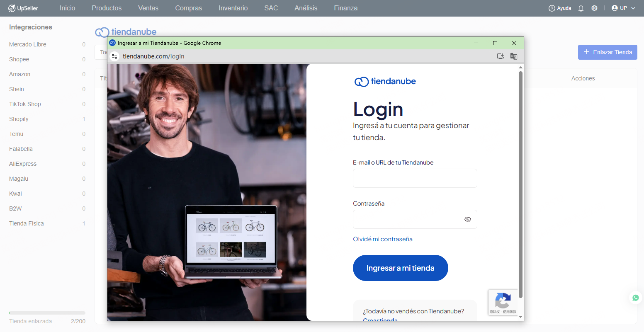
Task: Open the WhatsApp chat bubble
Action: click(x=636, y=298)
